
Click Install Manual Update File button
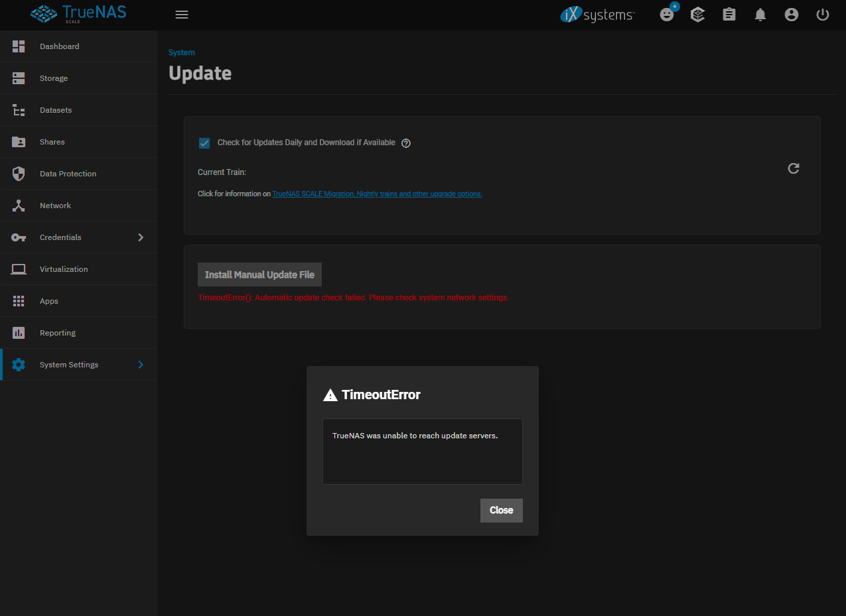[x=259, y=275]
